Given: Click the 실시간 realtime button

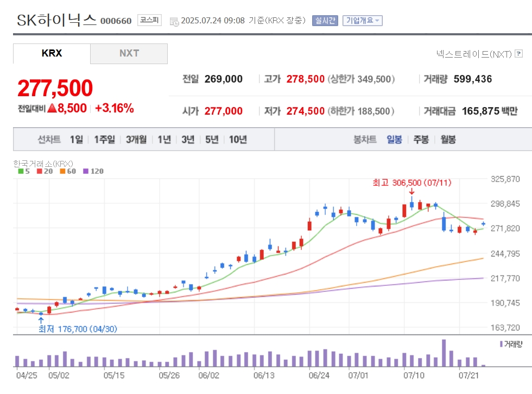Looking at the screenshot, I should coord(325,21).
